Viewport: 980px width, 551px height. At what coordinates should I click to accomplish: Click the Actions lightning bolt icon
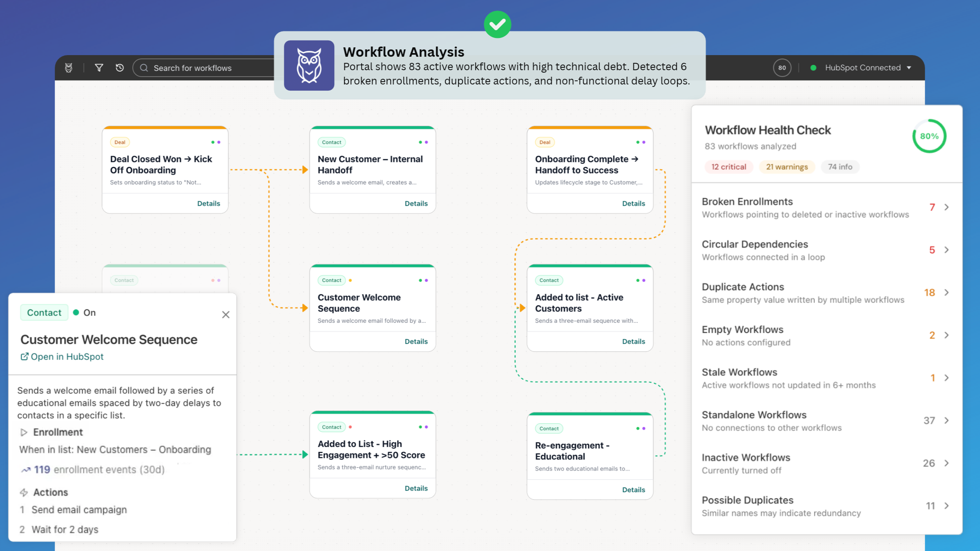tap(24, 492)
